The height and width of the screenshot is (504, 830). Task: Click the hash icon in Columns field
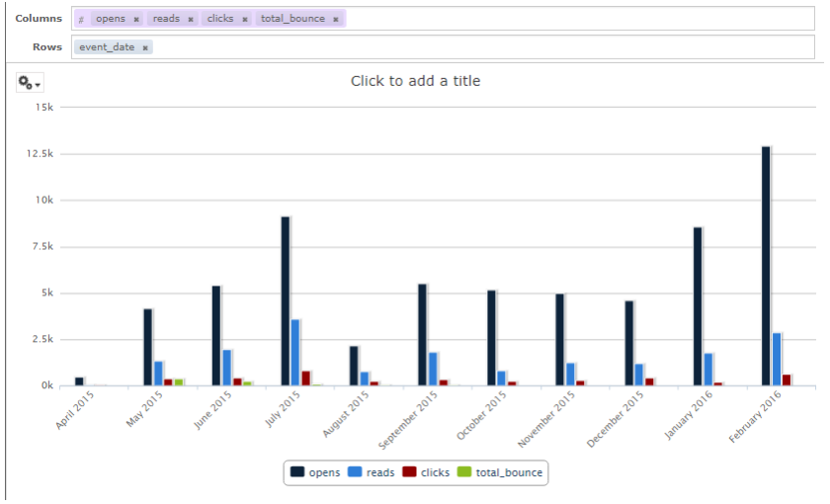[x=81, y=19]
